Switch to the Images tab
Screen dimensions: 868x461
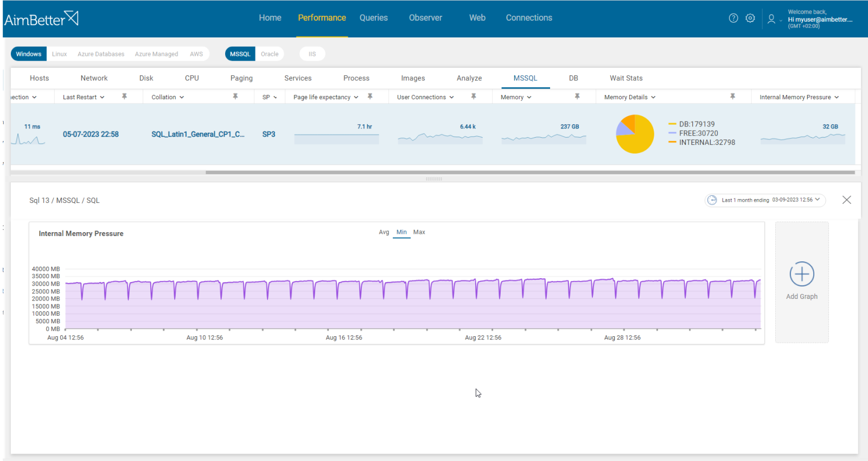(413, 78)
